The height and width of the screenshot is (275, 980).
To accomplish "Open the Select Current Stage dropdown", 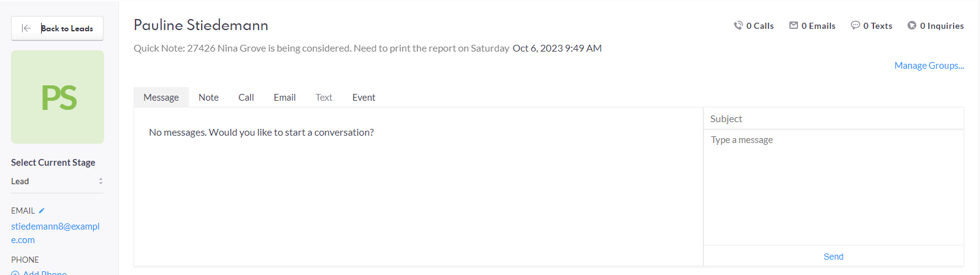I will click(x=58, y=181).
